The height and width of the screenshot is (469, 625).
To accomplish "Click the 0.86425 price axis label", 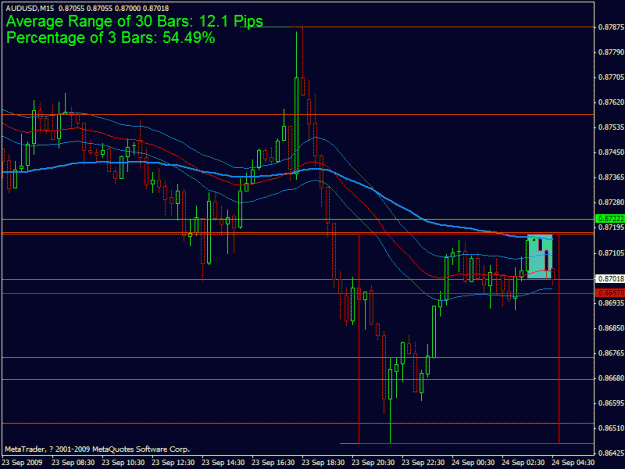I will [x=611, y=453].
